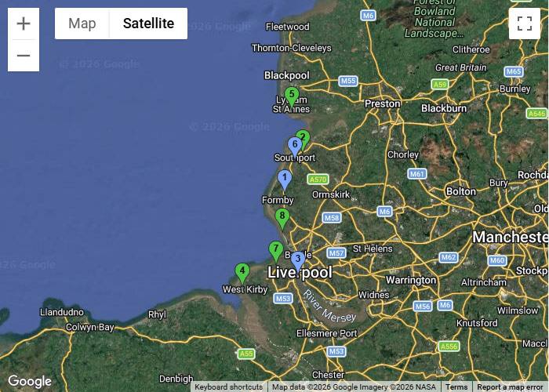Screen dimensions: 549x392
Task: Open green marker number 7 near Bootle
Action: click(x=276, y=252)
